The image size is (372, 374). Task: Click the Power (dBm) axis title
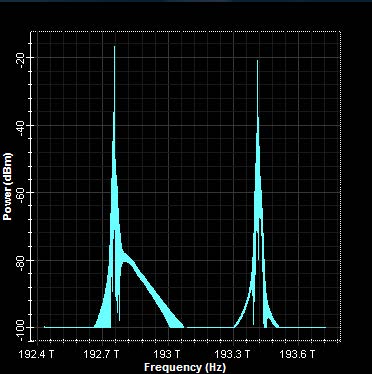pyautogui.click(x=7, y=187)
